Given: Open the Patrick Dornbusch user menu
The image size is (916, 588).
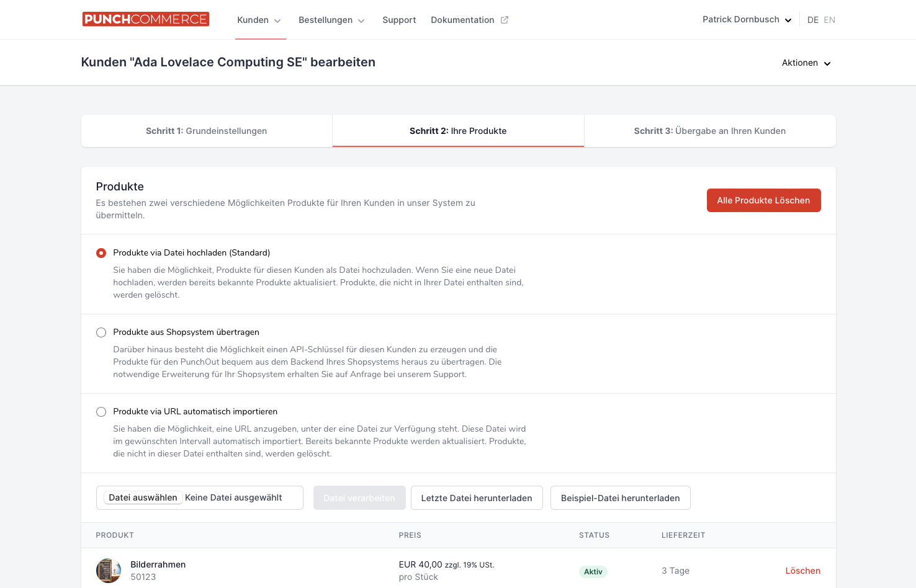Looking at the screenshot, I should point(747,19).
